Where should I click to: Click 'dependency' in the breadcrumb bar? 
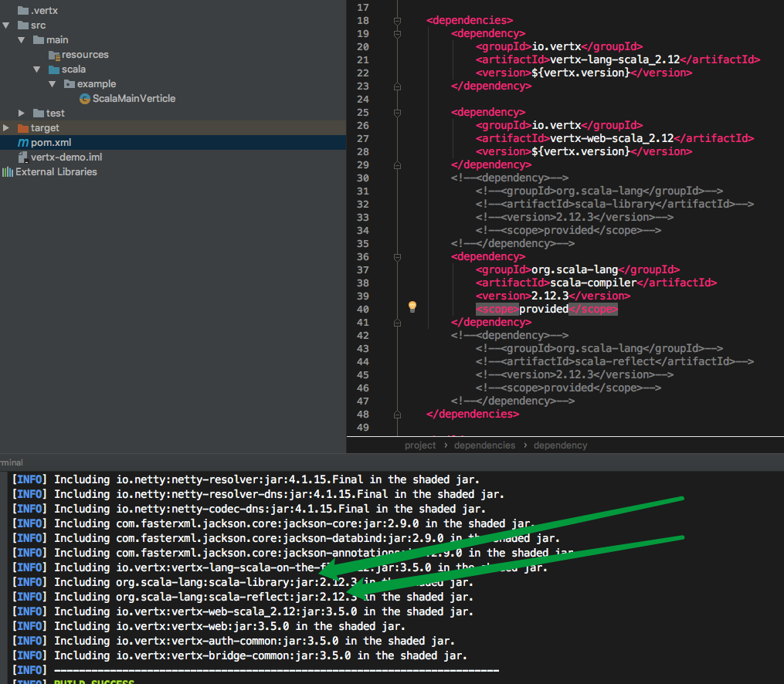[x=561, y=445]
